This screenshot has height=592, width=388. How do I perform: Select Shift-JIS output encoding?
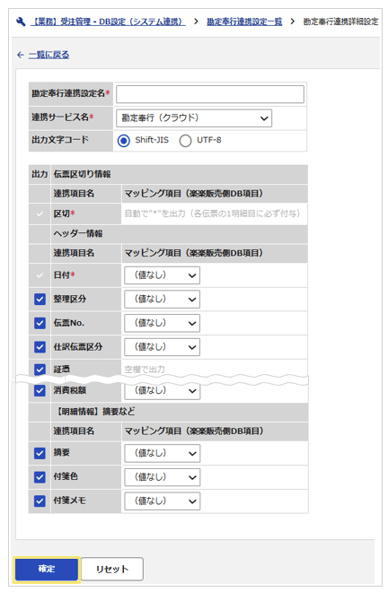click(x=124, y=141)
